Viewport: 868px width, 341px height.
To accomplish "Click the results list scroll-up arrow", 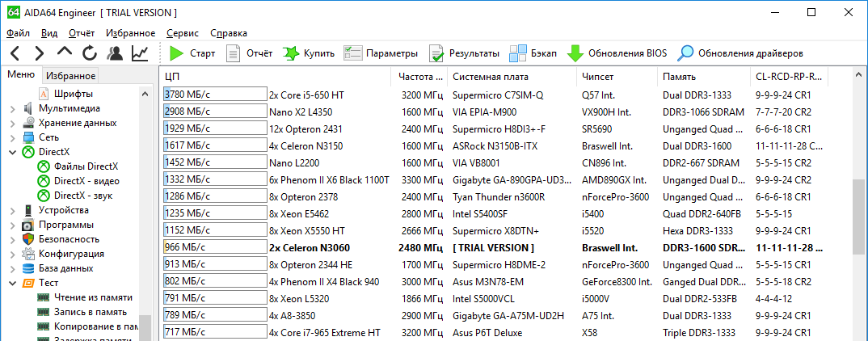I will [860, 74].
